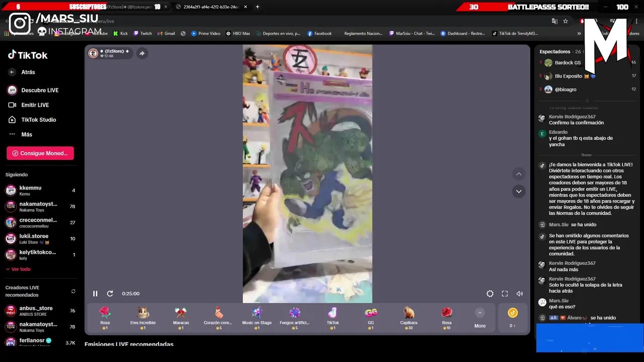Pause the live video
The width and height of the screenshot is (644, 362).
pos(95,294)
